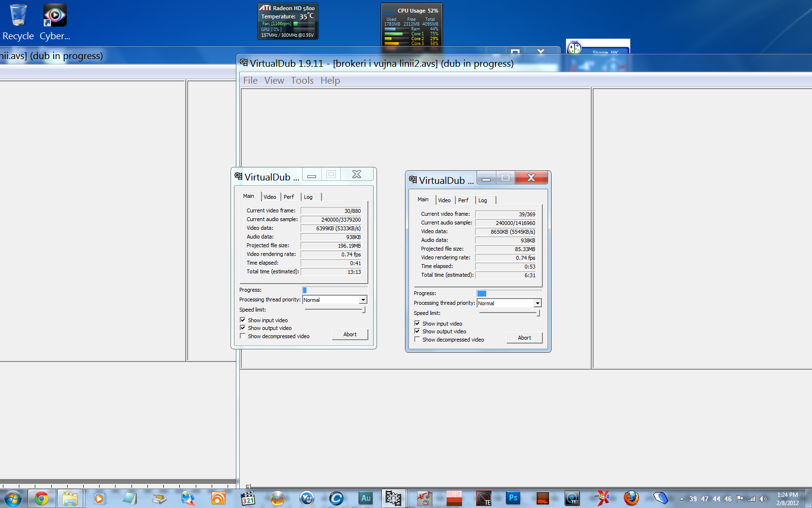Click projected file size value 85.33MB
Screen dimensions: 812x508
(506, 249)
